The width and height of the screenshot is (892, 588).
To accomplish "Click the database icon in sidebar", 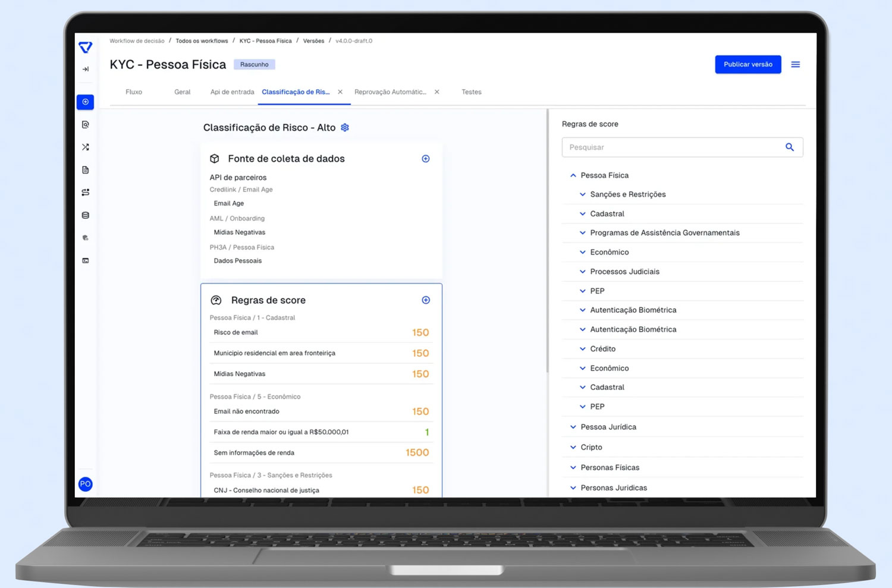I will coord(86,215).
